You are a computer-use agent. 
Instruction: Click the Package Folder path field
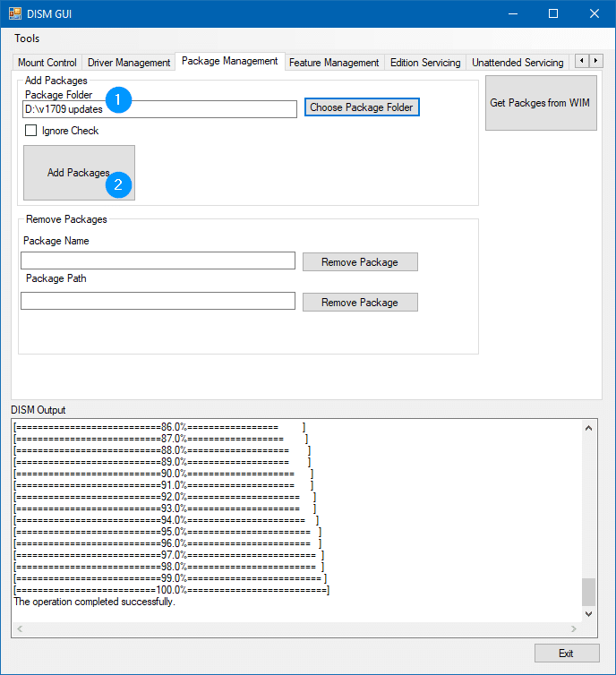pos(159,109)
